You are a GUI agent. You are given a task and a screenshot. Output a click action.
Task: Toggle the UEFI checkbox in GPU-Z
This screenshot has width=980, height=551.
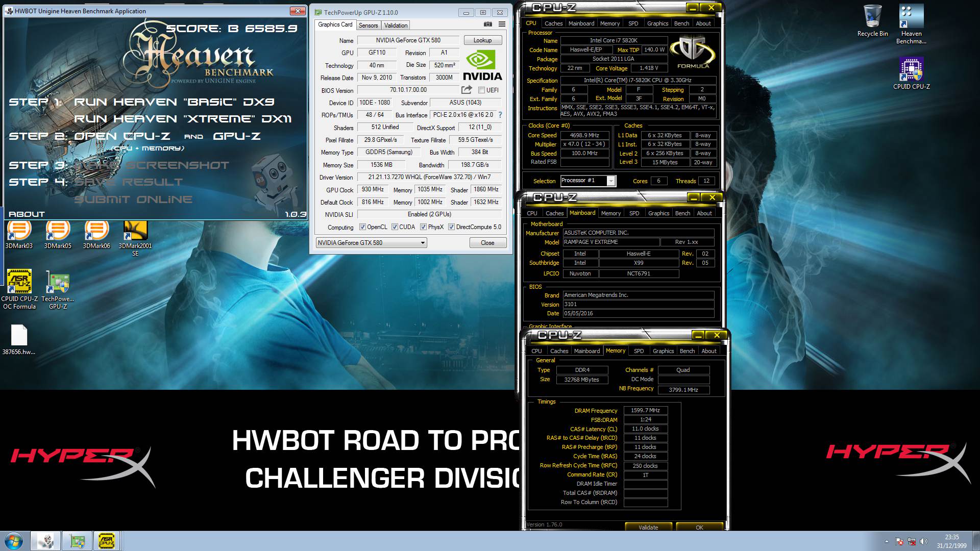click(481, 90)
